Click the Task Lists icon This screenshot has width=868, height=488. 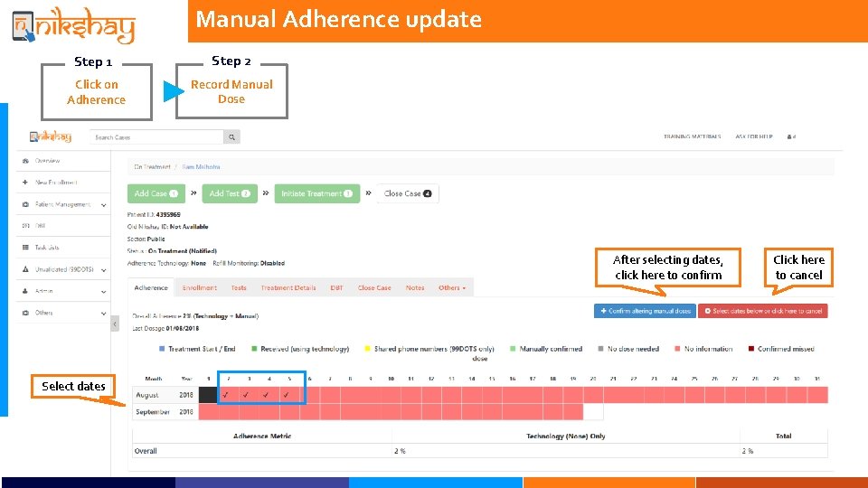[25, 248]
